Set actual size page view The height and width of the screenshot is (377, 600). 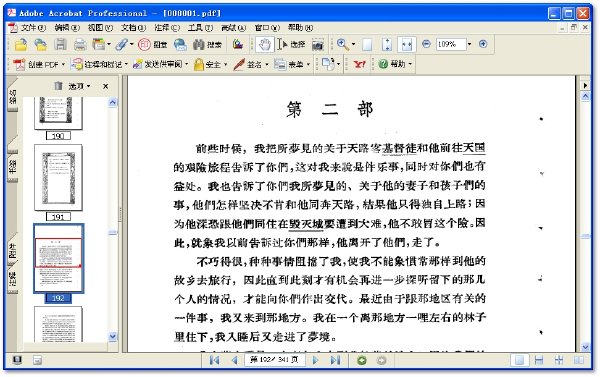coord(367,45)
